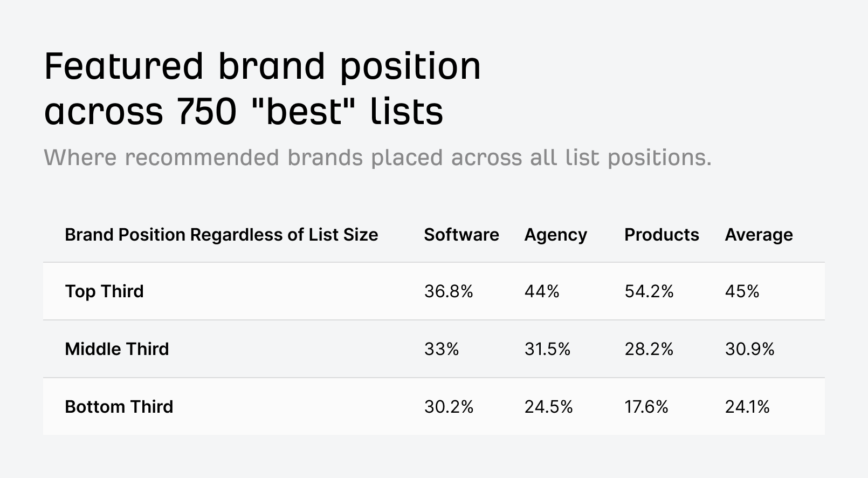Select the 45% Average cell
The height and width of the screenshot is (478, 868).
coord(742,291)
